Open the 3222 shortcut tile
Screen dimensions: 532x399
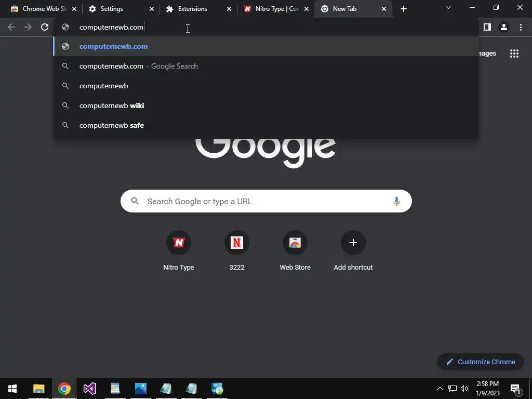tap(237, 251)
